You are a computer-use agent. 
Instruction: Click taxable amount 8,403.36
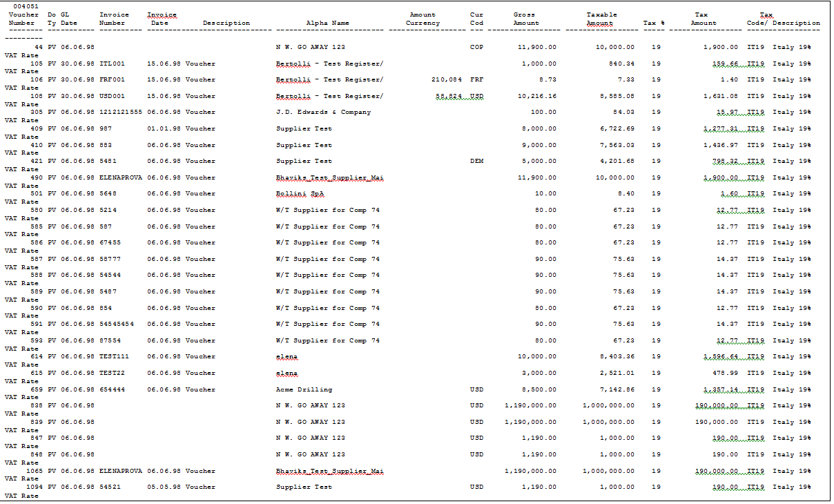tap(617, 357)
